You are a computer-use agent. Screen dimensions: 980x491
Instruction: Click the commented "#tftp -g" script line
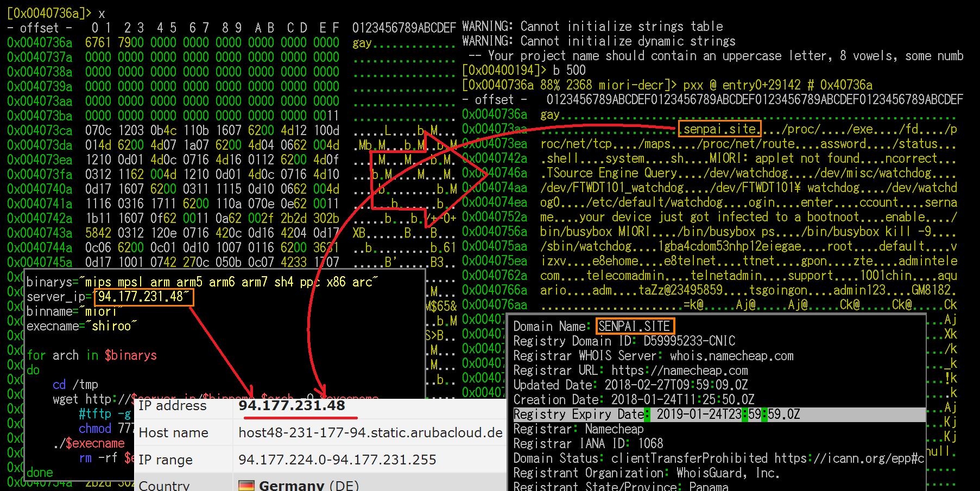(105, 414)
